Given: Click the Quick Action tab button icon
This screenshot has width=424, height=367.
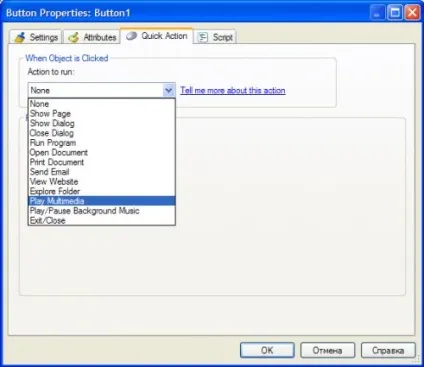Looking at the screenshot, I should [x=131, y=36].
